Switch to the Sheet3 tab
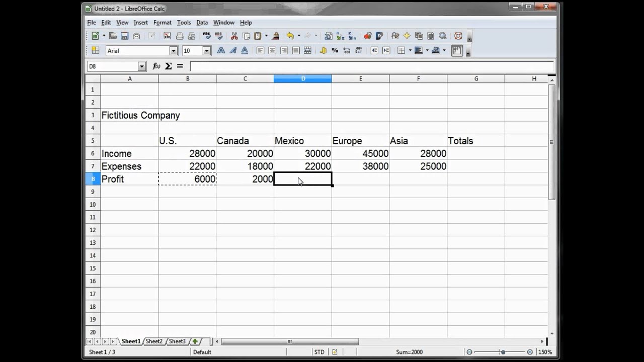 [177, 341]
